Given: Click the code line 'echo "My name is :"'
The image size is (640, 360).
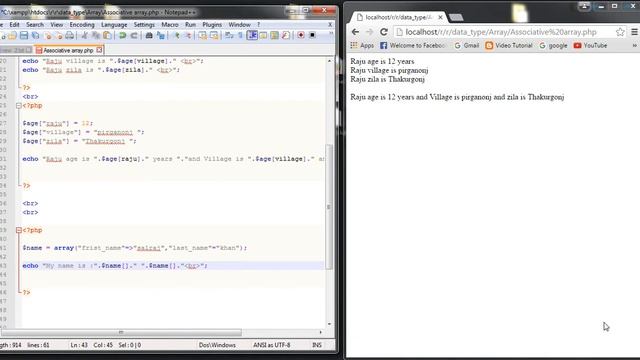Looking at the screenshot, I should [x=115, y=266].
